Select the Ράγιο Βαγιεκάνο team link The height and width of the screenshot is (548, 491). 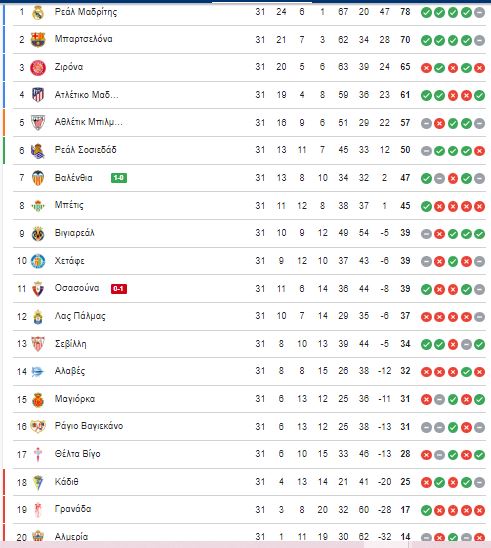pos(89,426)
